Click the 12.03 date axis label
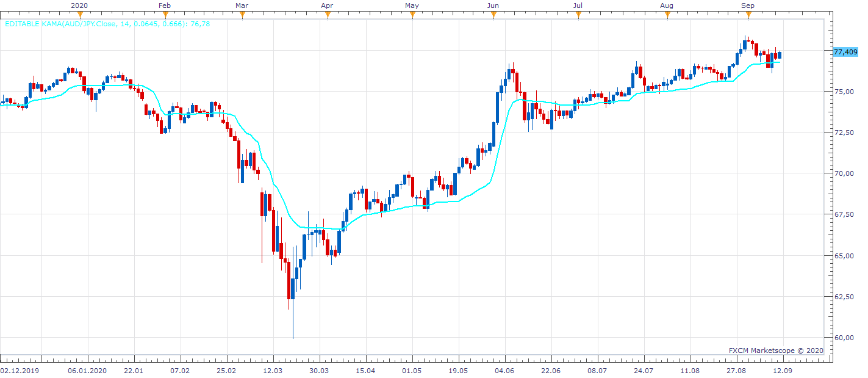 pos(273,370)
